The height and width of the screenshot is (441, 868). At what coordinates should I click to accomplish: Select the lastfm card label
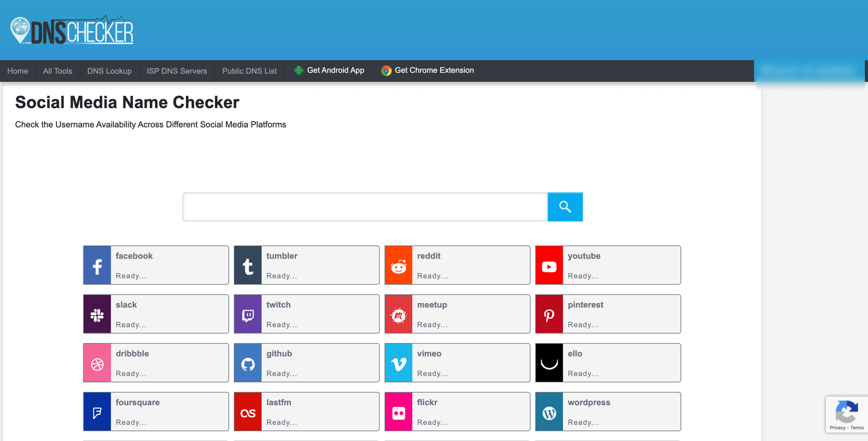click(278, 402)
